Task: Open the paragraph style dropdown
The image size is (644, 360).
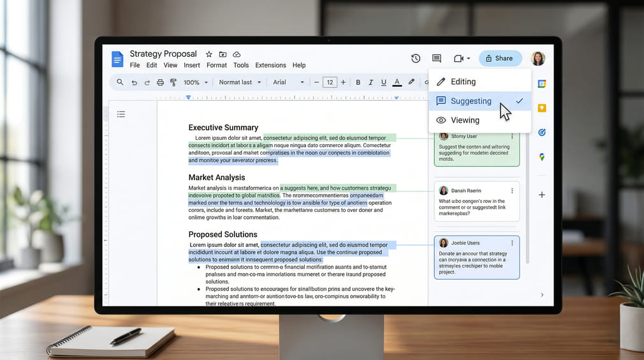Action: pyautogui.click(x=240, y=82)
